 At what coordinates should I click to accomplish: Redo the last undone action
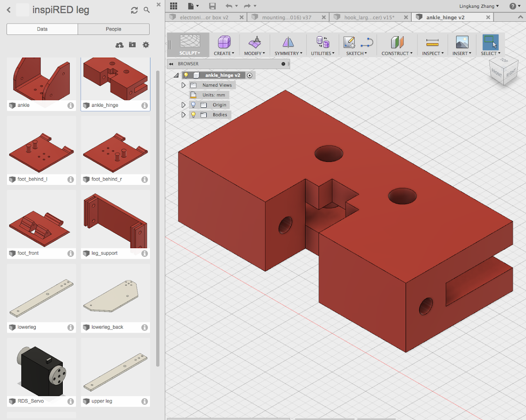(x=247, y=6)
